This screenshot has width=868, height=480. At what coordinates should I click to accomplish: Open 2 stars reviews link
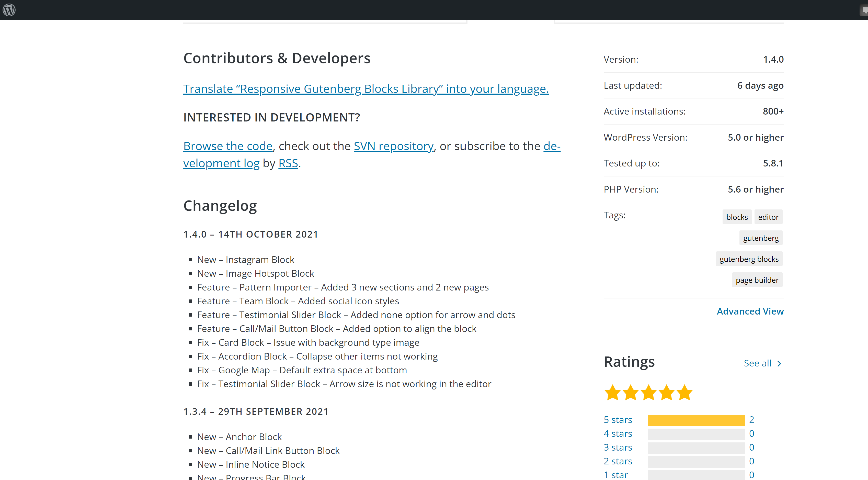click(x=618, y=462)
